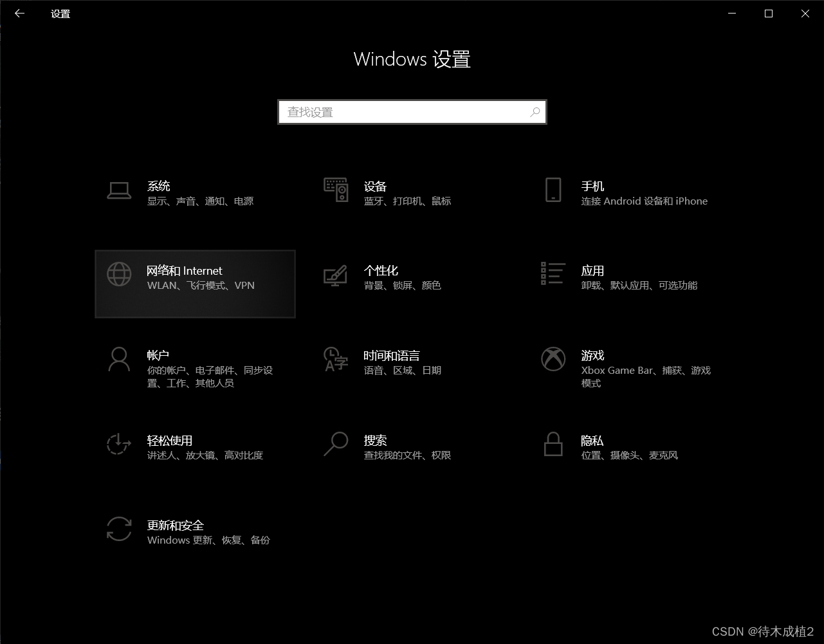Click the System laptop icon
This screenshot has width=824, height=644.
pyautogui.click(x=119, y=190)
